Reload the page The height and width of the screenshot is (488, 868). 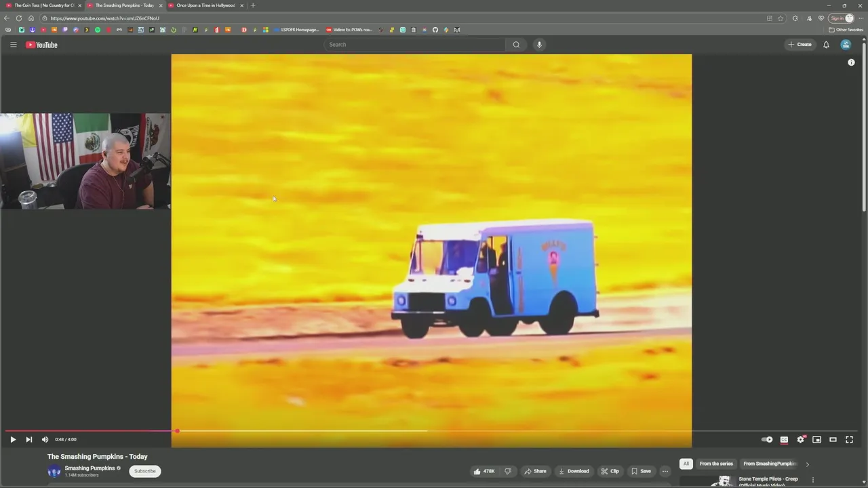tap(19, 18)
